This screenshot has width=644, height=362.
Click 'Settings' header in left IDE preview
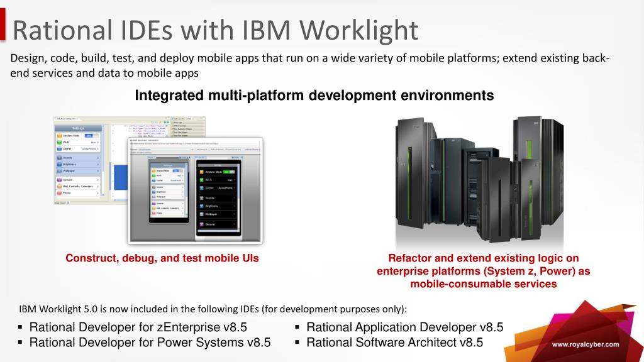click(x=78, y=128)
